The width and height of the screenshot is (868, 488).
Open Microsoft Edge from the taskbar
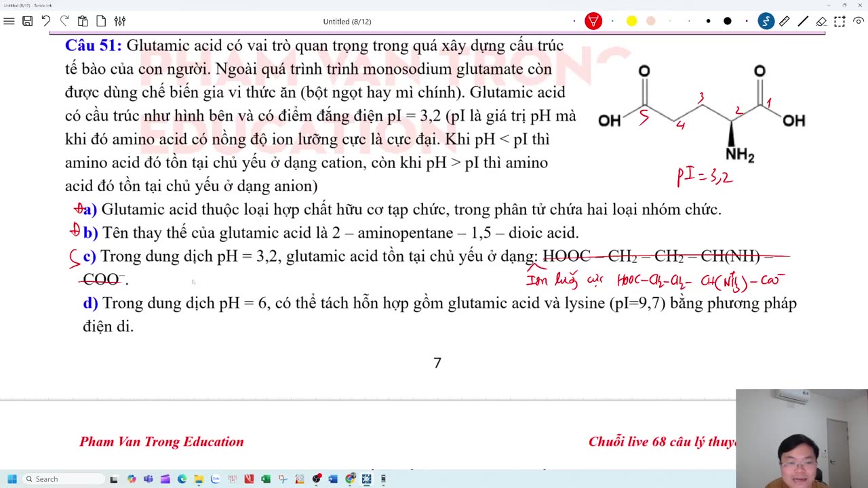click(182, 479)
